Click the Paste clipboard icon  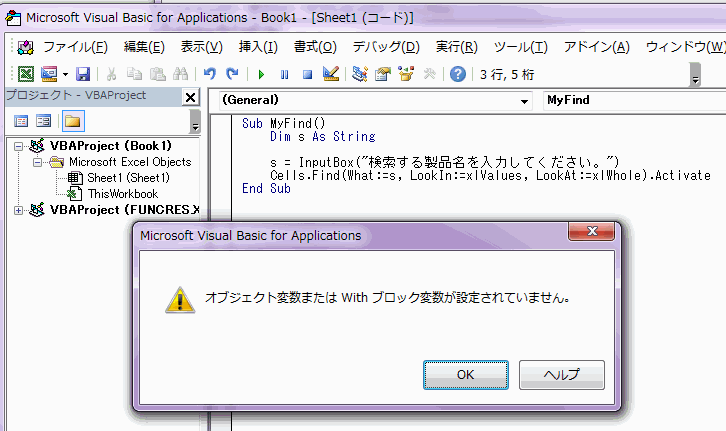(157, 74)
